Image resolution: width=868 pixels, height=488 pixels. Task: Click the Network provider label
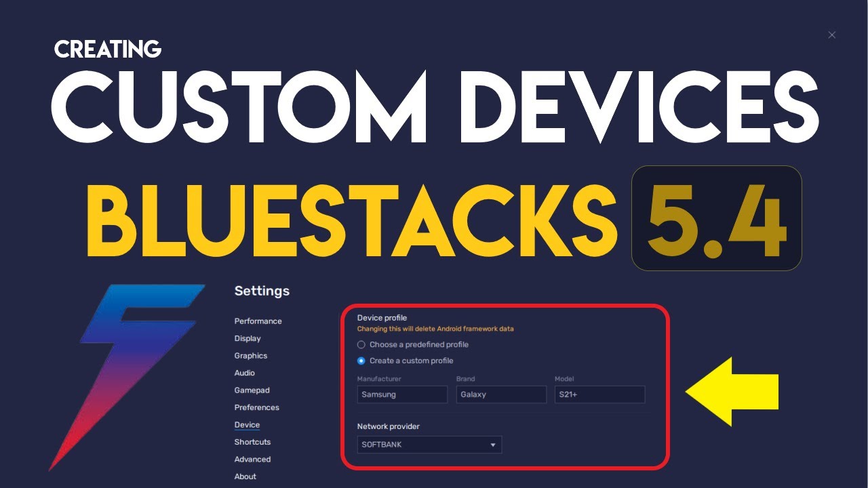(389, 426)
